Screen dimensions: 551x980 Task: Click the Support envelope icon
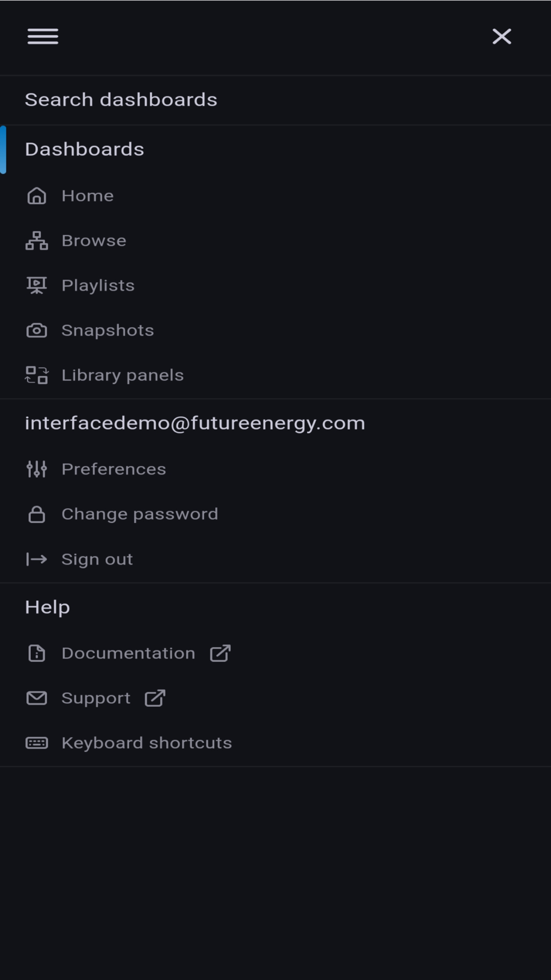37,698
